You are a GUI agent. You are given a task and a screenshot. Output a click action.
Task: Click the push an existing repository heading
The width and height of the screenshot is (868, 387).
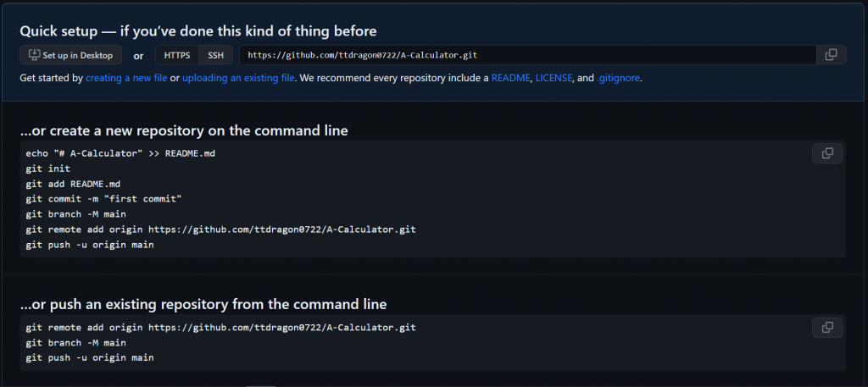coord(203,305)
